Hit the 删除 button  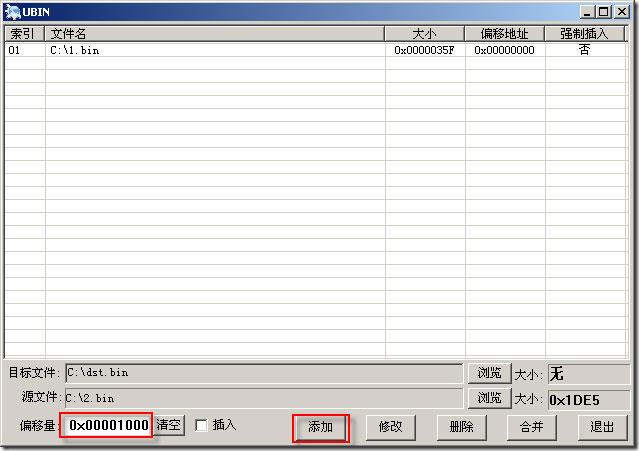pyautogui.click(x=461, y=427)
